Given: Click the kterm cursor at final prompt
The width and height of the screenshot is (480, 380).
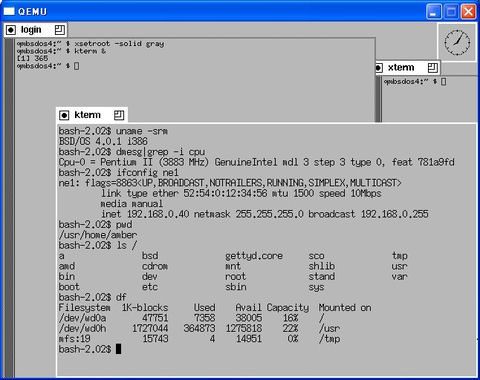Looking at the screenshot, I should [x=118, y=349].
